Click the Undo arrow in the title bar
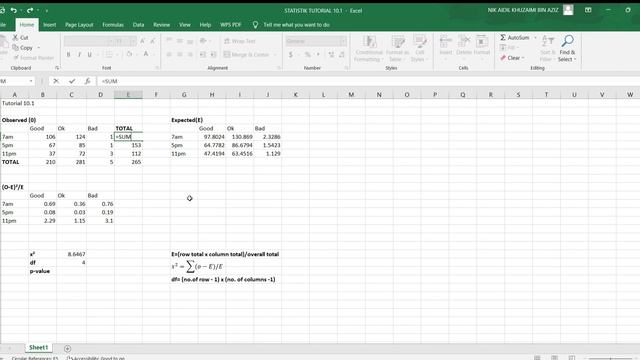The width and height of the screenshot is (640, 360). tap(13, 10)
